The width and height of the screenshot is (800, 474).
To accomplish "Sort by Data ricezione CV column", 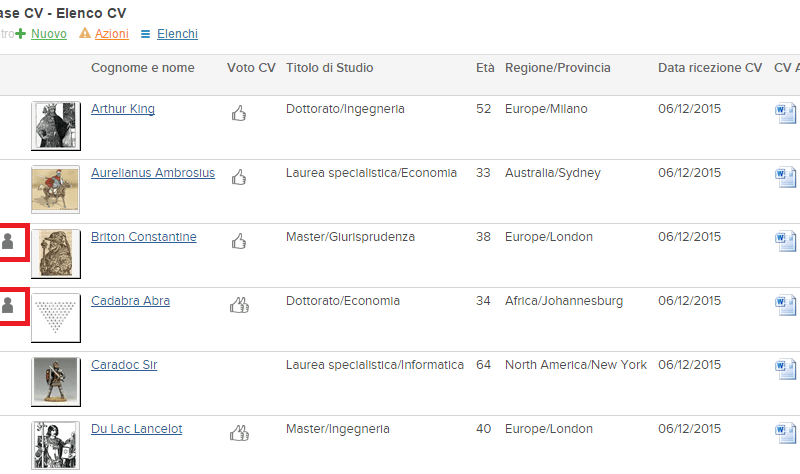I will coord(709,68).
